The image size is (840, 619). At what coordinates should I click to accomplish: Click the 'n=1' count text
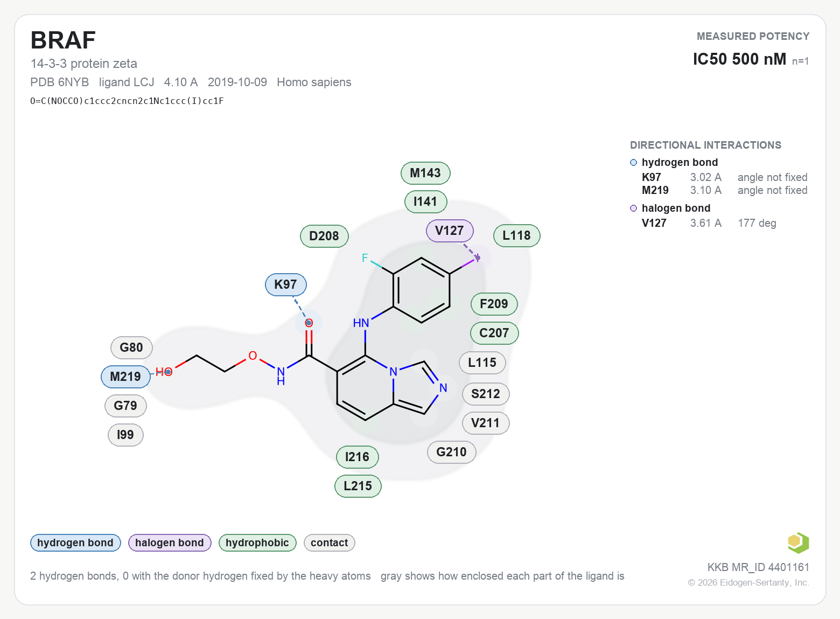click(x=801, y=61)
